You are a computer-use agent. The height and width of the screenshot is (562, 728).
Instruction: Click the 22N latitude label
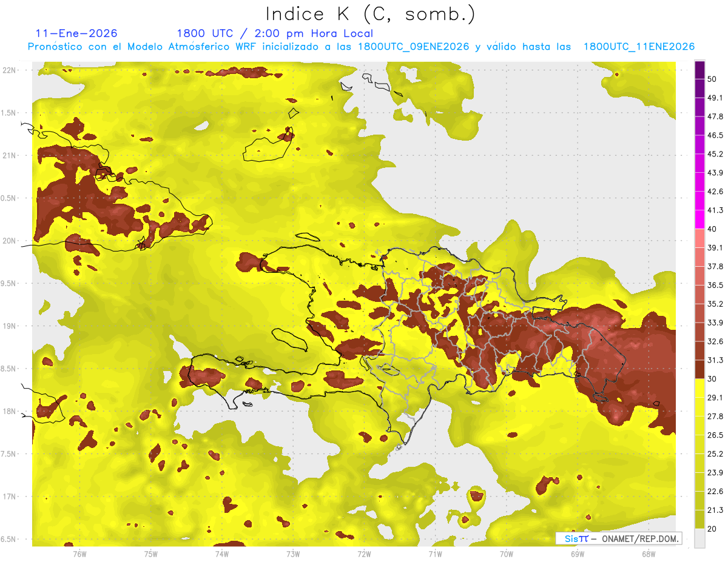pyautogui.click(x=10, y=70)
